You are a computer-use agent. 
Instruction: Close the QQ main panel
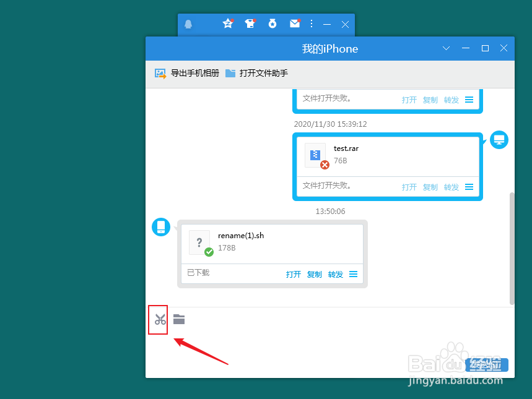point(345,24)
